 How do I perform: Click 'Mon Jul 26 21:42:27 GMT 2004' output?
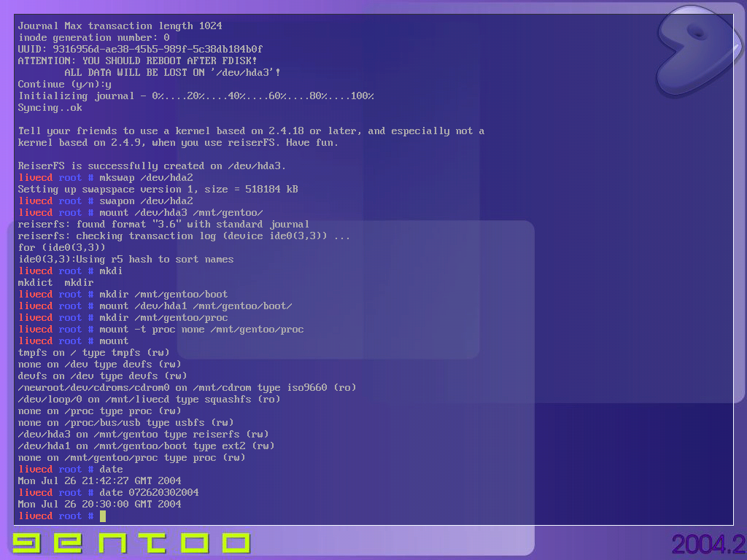tap(99, 481)
